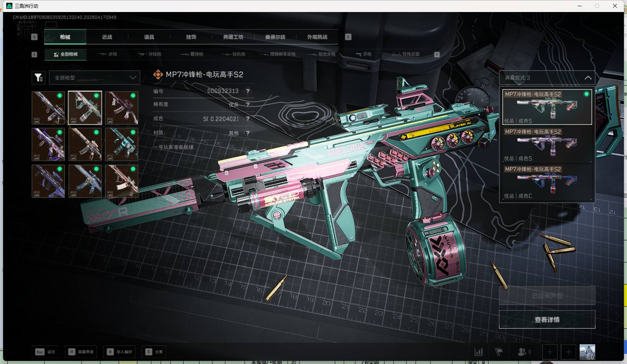Toggle 加入偏好 for this skin
Viewport: 627px width, 364px height.
pyautogui.click(x=120, y=352)
